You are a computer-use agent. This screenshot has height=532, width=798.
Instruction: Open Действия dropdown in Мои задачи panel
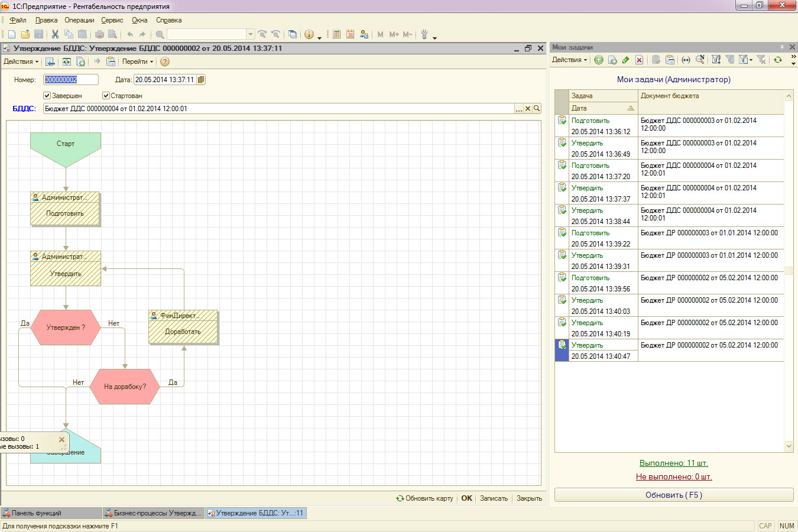[569, 60]
